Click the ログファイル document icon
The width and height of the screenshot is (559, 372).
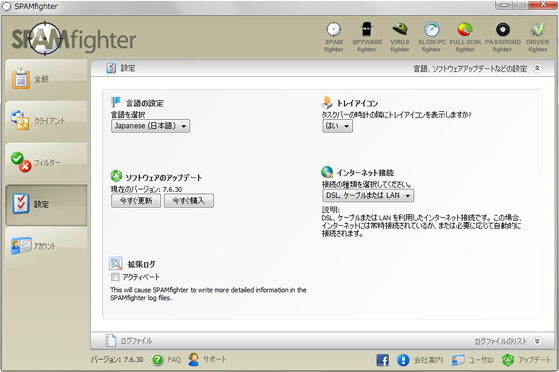pyautogui.click(x=111, y=341)
